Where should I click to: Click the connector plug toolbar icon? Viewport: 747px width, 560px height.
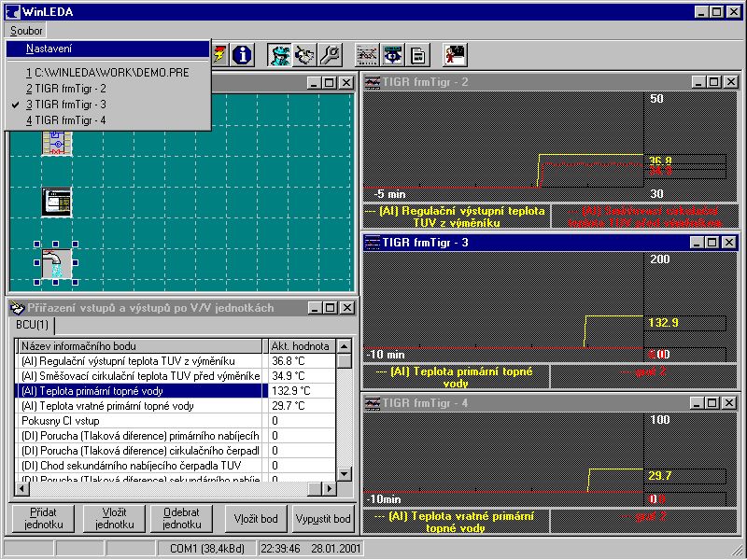tap(305, 54)
